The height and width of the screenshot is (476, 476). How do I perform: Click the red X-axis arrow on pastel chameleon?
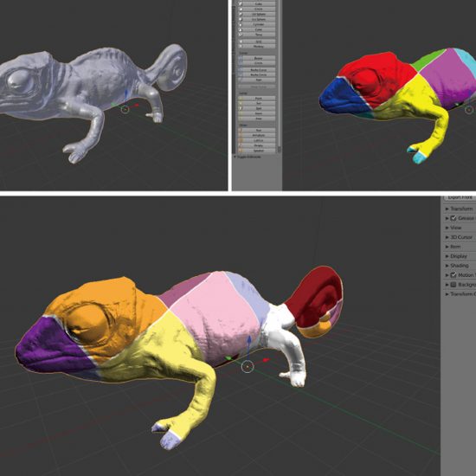(x=266, y=360)
